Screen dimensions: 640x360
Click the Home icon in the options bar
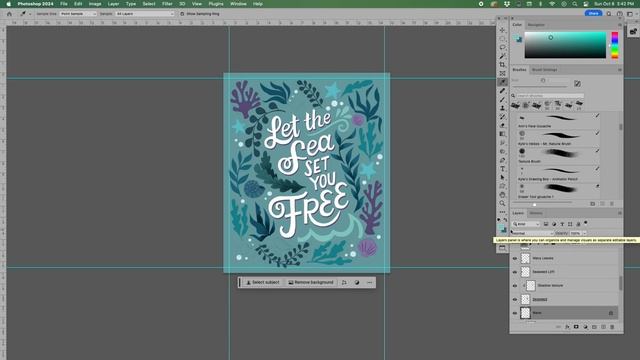[9, 13]
